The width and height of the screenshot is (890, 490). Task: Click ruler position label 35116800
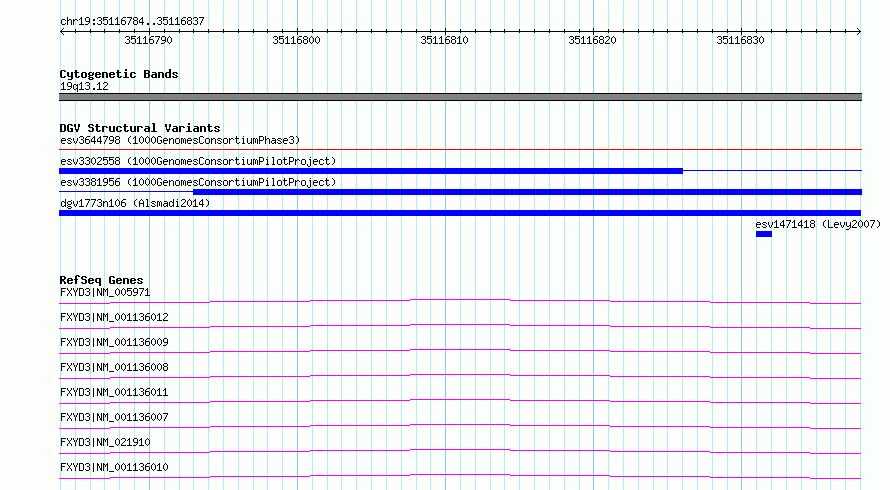click(x=296, y=40)
